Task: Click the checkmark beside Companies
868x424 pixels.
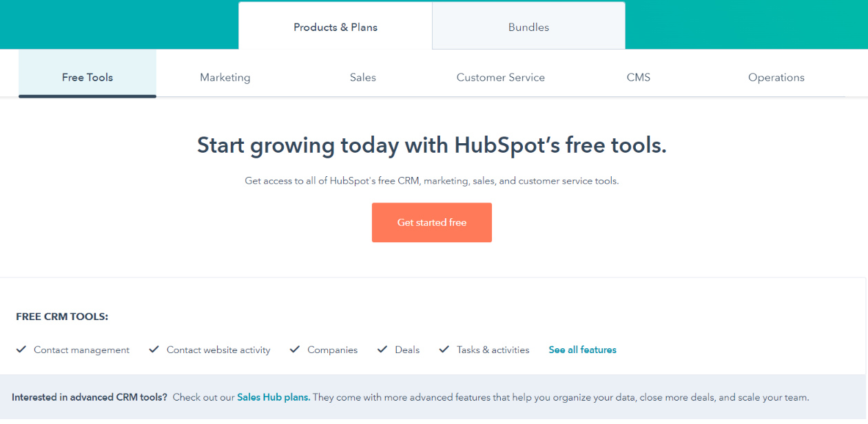Action: coord(295,349)
